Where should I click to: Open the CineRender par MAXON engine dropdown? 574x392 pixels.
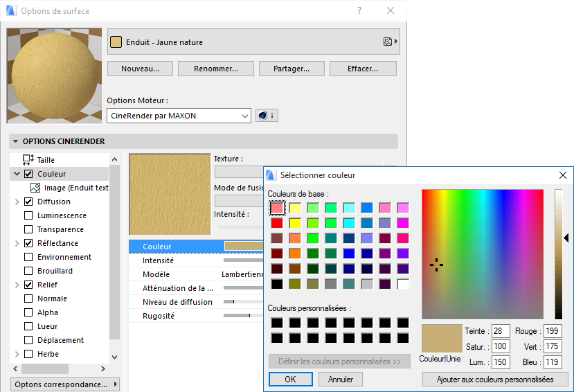click(179, 116)
